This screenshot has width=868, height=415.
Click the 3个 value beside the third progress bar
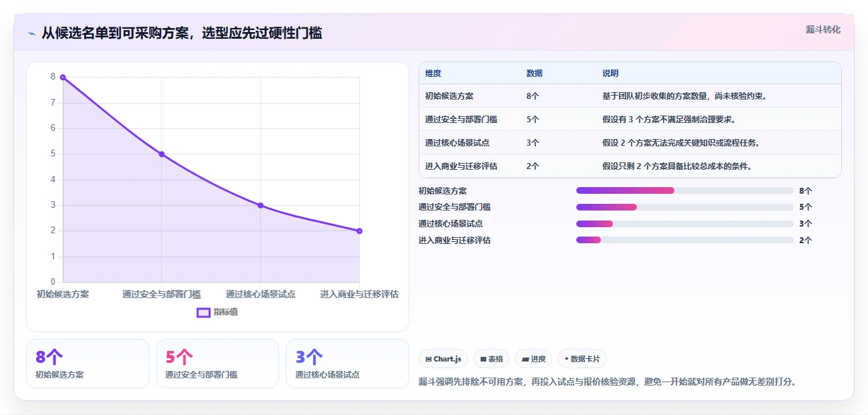805,224
